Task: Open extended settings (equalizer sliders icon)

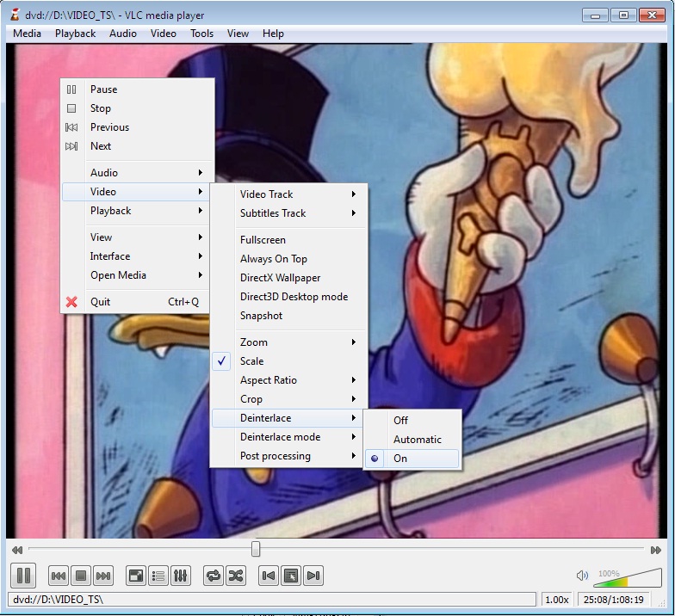Action: [x=181, y=576]
